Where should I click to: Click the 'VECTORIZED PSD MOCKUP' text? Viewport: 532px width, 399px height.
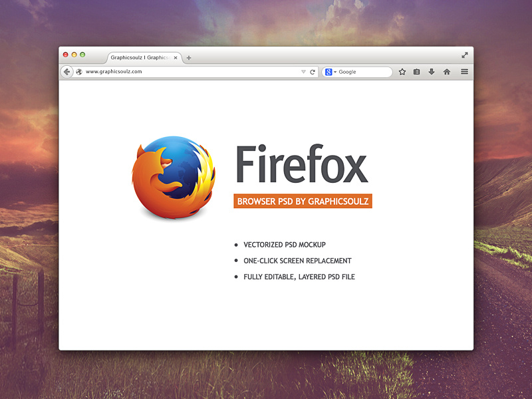285,245
